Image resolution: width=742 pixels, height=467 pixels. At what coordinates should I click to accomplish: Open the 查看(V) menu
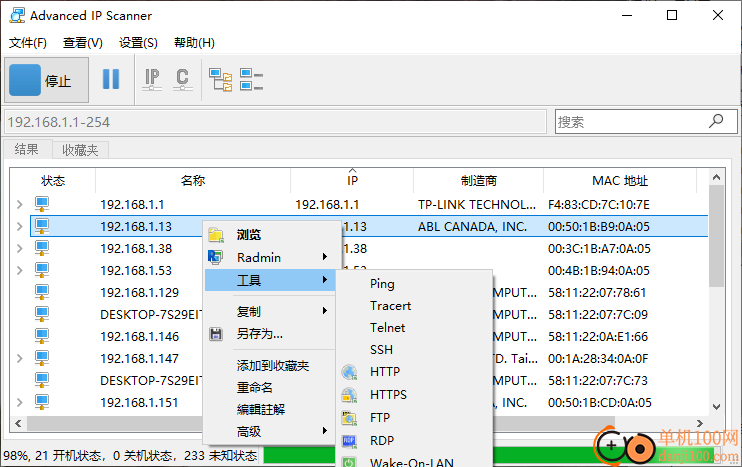click(x=82, y=43)
